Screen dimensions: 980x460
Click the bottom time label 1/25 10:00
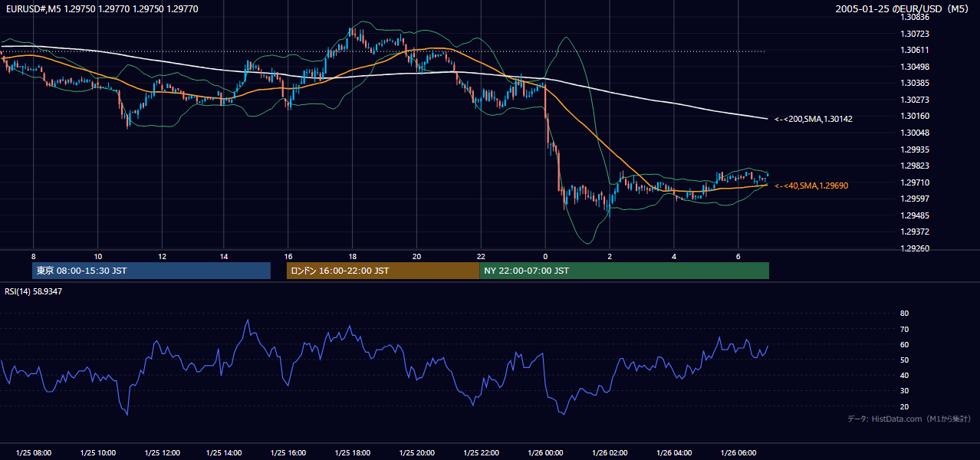click(97, 453)
